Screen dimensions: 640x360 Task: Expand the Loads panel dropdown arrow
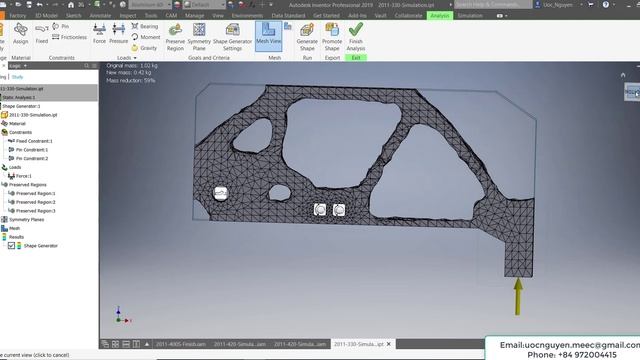coord(135,58)
